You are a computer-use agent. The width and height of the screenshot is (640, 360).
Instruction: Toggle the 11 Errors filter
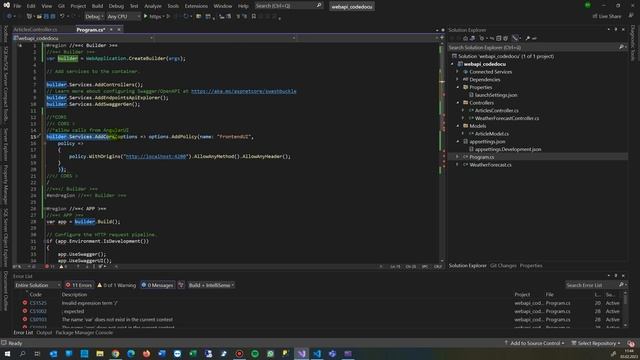79,285
